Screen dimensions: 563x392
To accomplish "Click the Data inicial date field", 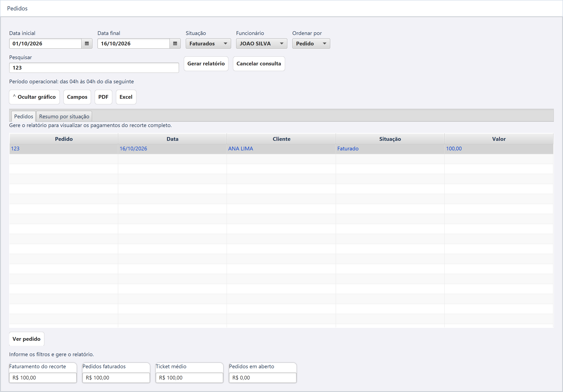I will tap(46, 43).
